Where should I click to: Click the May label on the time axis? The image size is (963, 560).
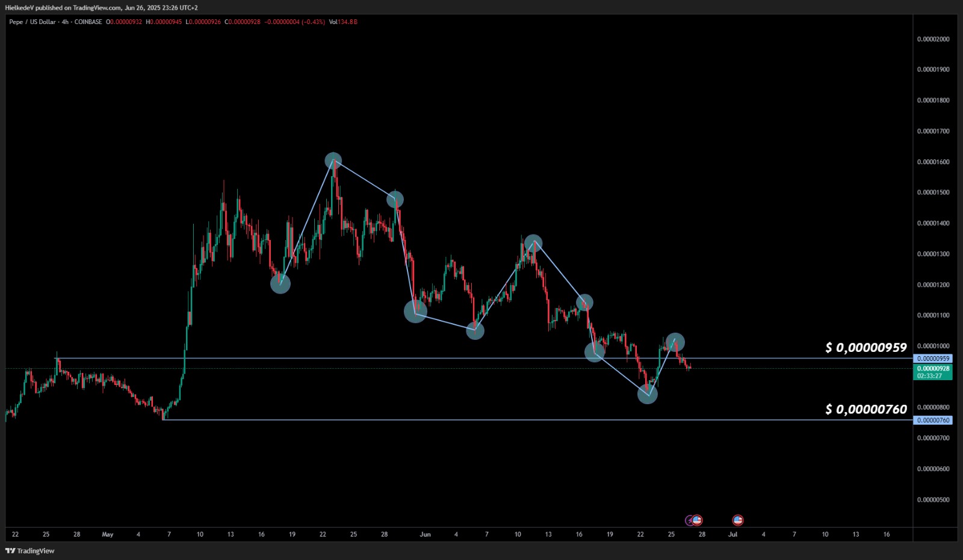pyautogui.click(x=108, y=534)
